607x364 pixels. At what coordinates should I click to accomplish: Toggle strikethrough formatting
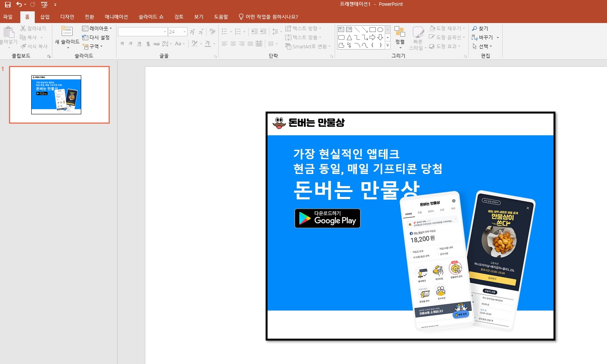(x=156, y=44)
